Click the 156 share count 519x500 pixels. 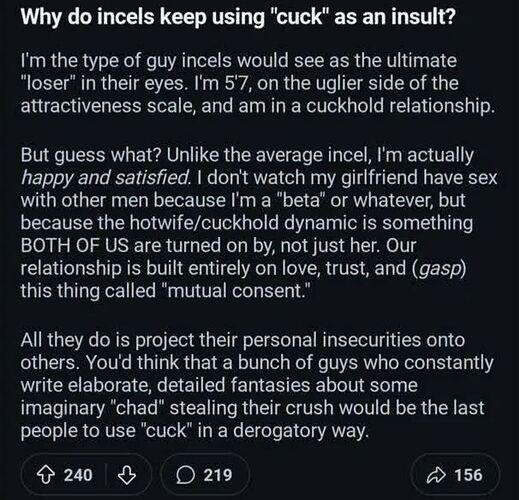click(468, 475)
